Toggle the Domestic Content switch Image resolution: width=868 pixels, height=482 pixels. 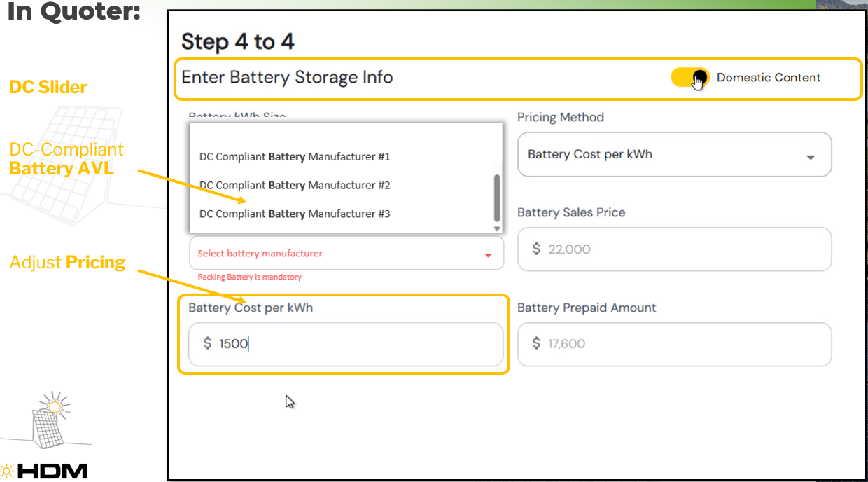(689, 78)
